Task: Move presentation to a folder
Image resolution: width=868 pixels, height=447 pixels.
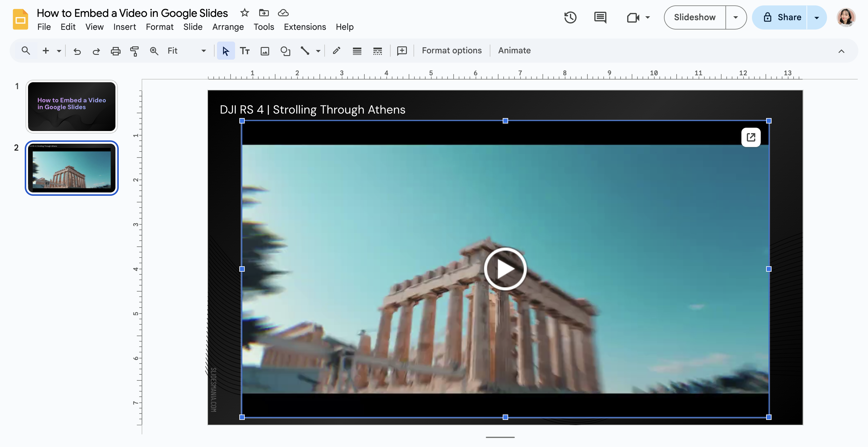Action: point(264,13)
